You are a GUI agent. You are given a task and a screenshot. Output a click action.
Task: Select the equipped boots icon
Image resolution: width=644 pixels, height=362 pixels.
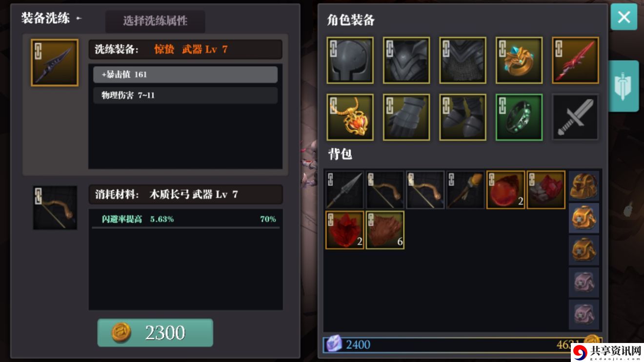click(x=463, y=117)
